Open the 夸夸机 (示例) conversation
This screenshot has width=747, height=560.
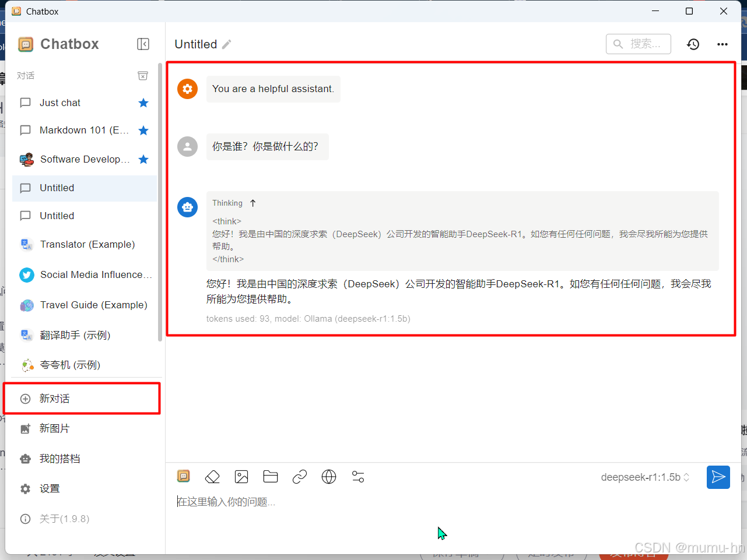[85, 365]
